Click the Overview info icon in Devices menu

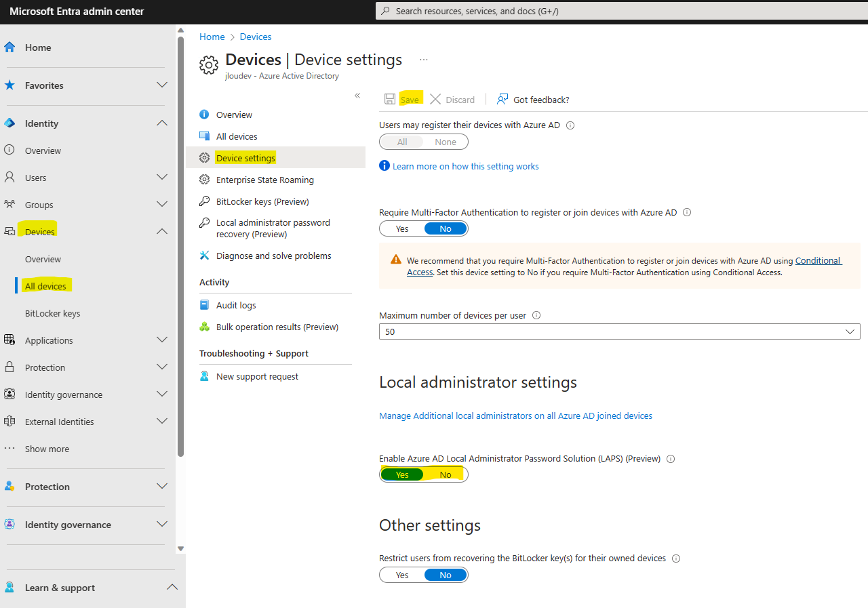[204, 115]
